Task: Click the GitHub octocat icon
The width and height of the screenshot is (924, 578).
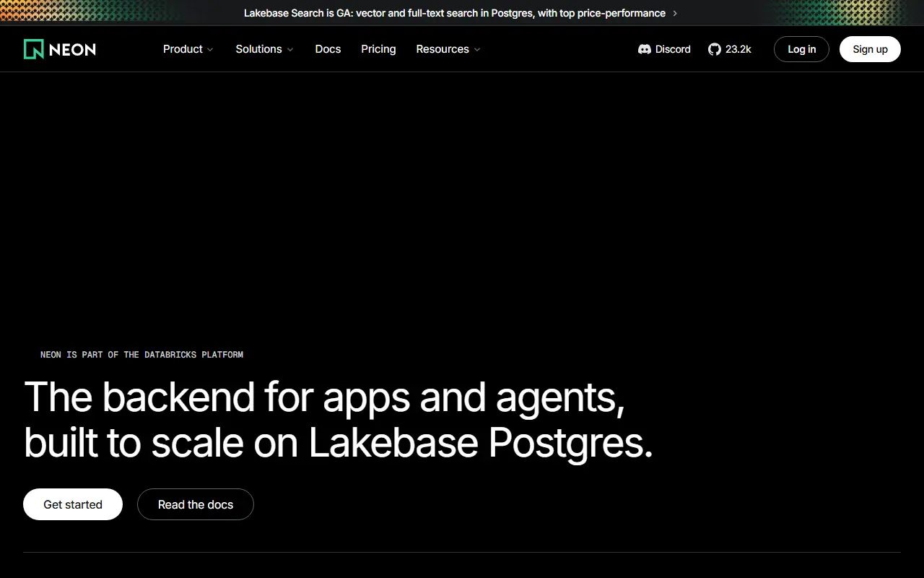Action: click(715, 49)
